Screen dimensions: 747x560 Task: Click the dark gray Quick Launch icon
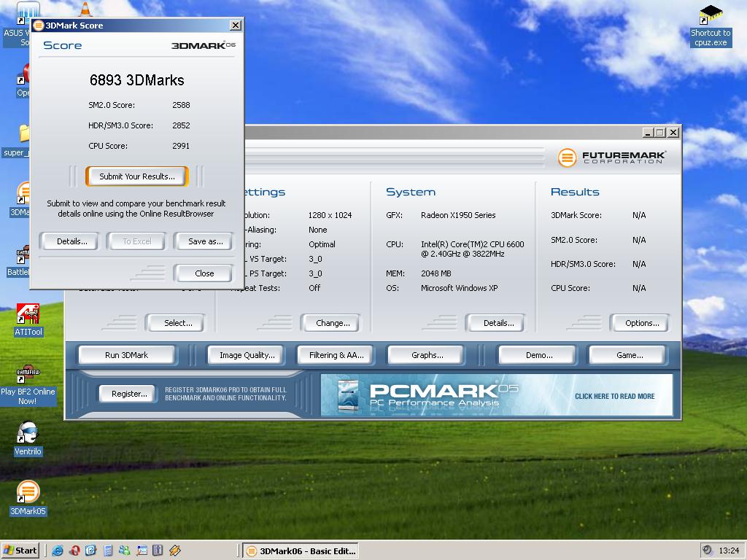coord(158,551)
